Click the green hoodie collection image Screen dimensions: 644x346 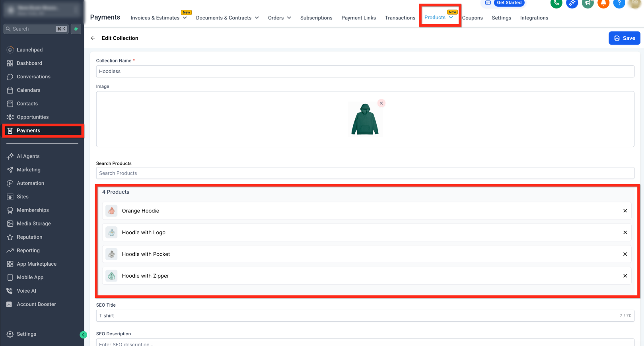point(365,120)
